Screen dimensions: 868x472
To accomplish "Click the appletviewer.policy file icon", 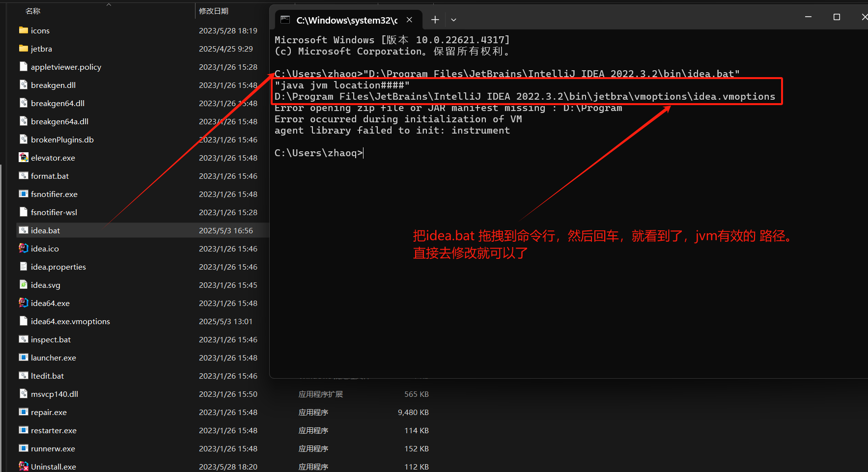I will coord(23,67).
